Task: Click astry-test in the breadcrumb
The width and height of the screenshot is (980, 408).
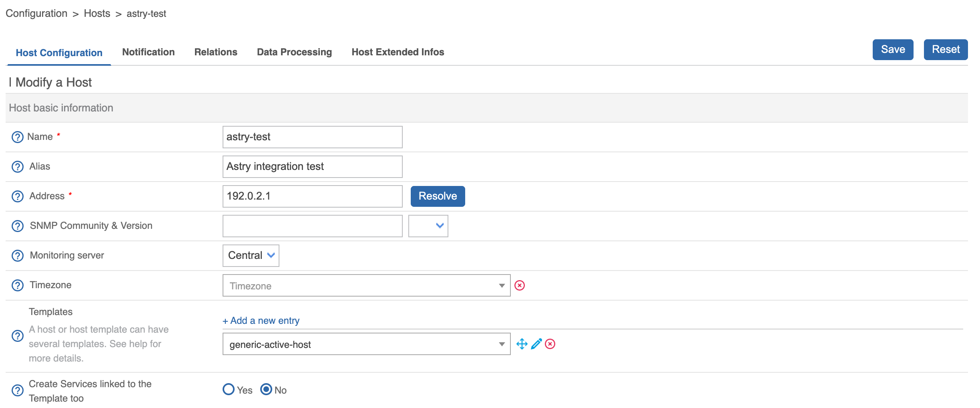Action: (147, 14)
